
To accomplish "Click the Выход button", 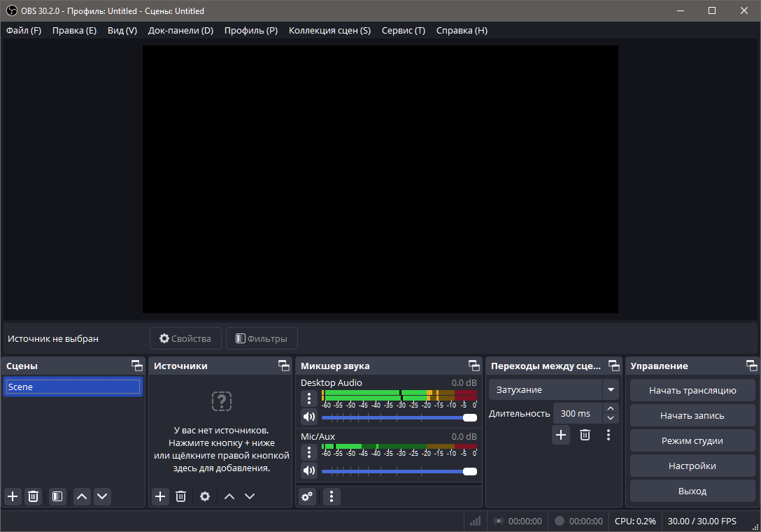I will [692, 491].
